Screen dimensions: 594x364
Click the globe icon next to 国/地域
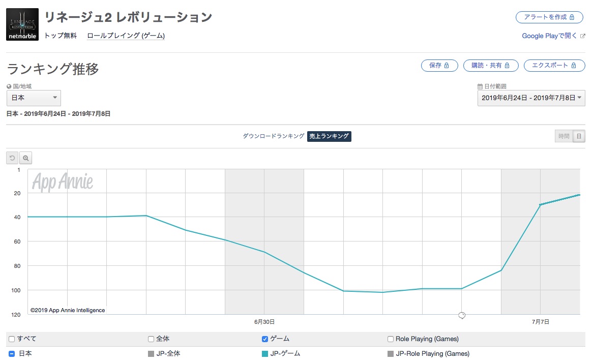tap(9, 86)
